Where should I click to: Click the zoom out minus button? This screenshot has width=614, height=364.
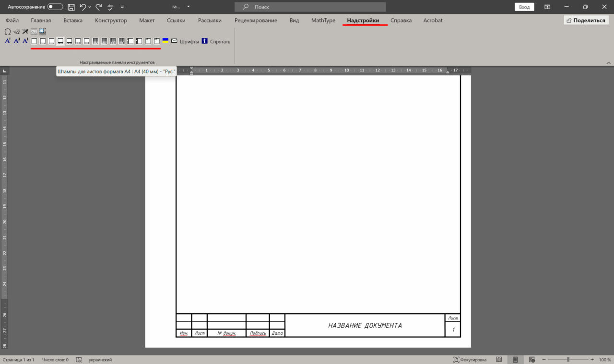click(x=543, y=360)
